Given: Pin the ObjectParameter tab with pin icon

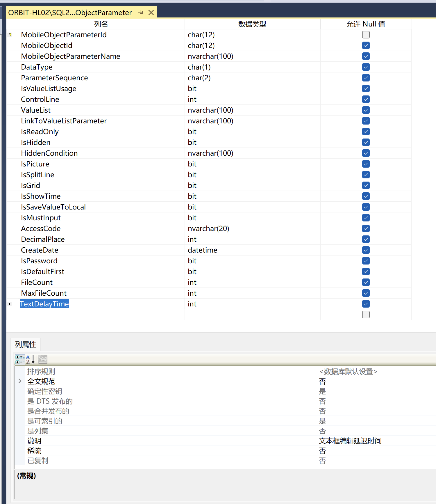Looking at the screenshot, I should (x=141, y=12).
